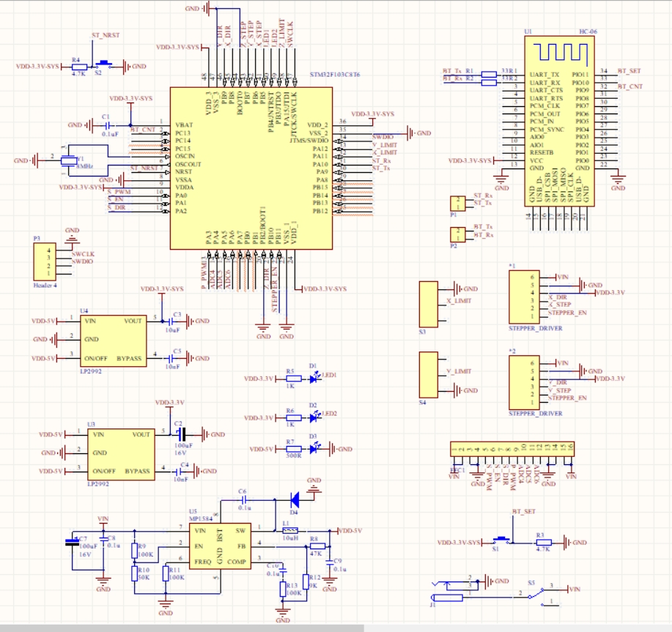Click resistor R3 4.7K symbol
The image size is (672, 632).
coord(544,543)
